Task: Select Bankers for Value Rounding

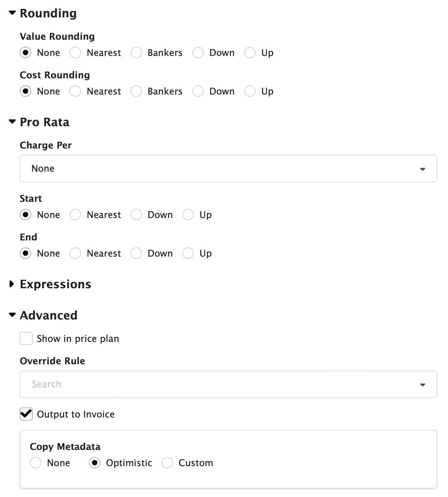Action: 136,53
